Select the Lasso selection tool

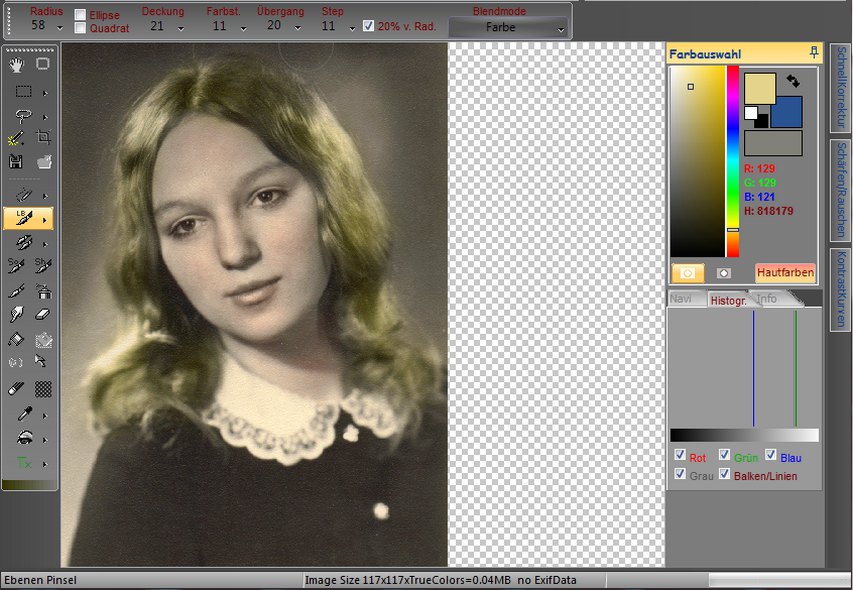(x=23, y=115)
